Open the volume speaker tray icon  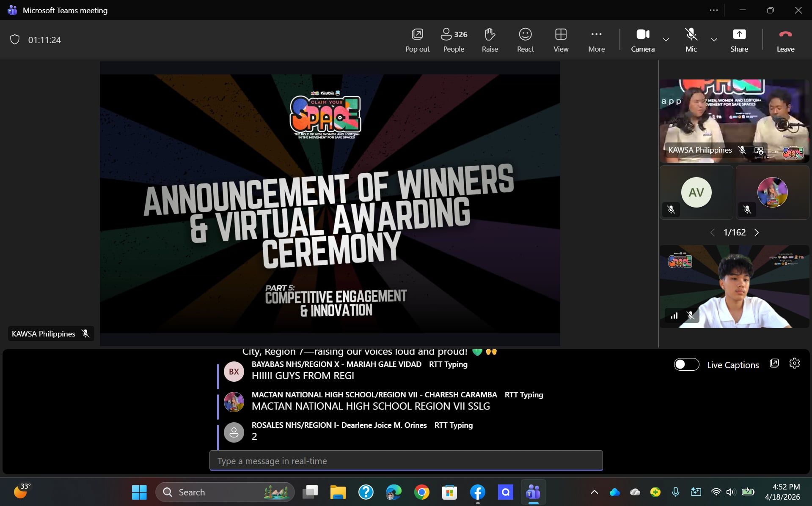click(730, 492)
